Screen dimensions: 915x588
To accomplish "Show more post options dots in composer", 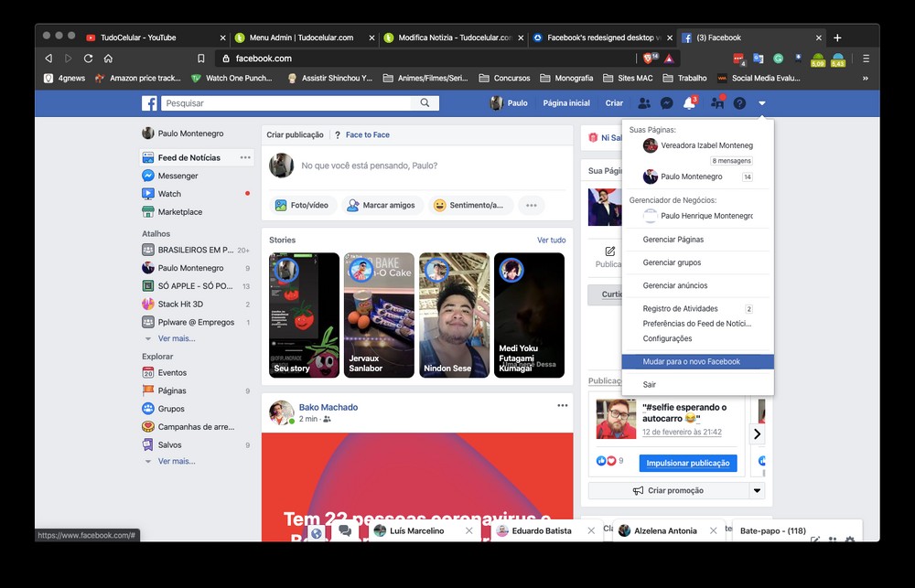I will (x=531, y=206).
